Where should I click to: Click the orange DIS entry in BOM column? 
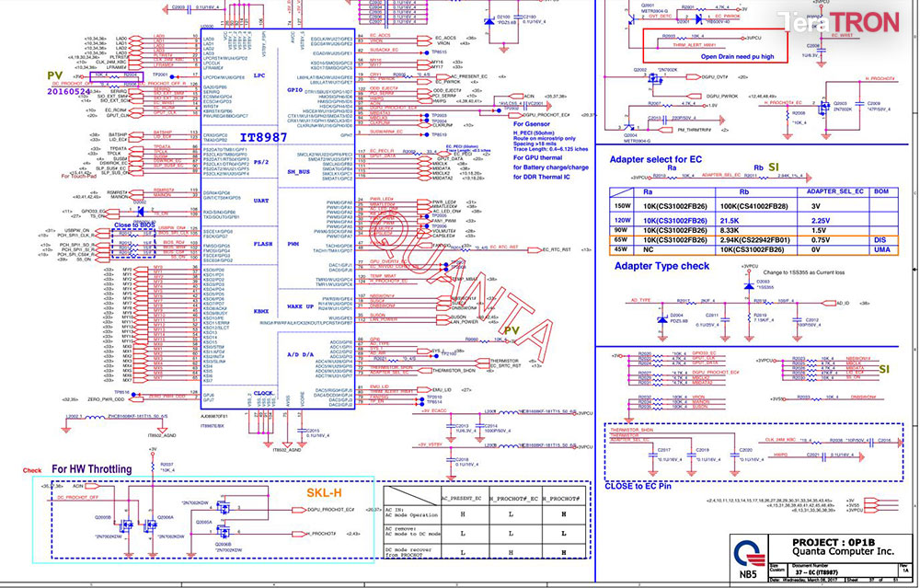pos(880,239)
